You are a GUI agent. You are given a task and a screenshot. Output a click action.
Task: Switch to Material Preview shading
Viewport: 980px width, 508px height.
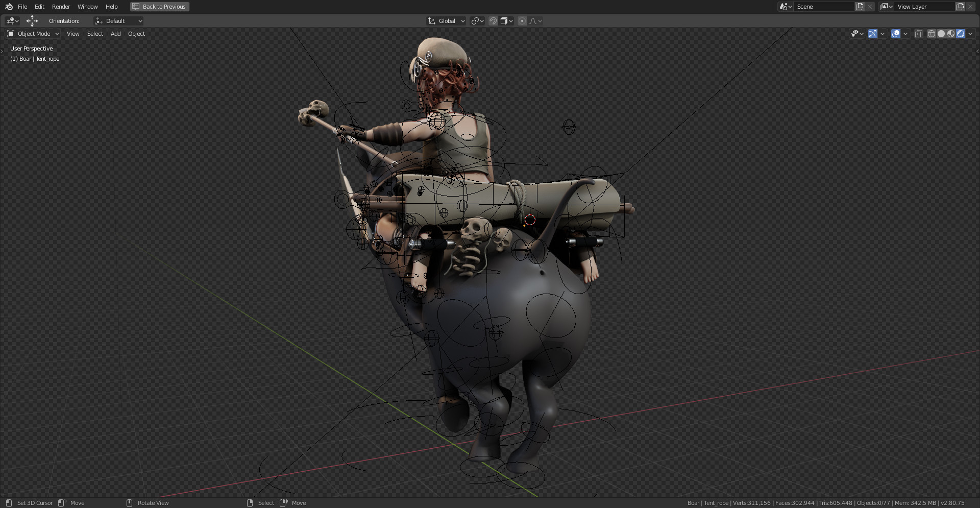[x=951, y=34]
